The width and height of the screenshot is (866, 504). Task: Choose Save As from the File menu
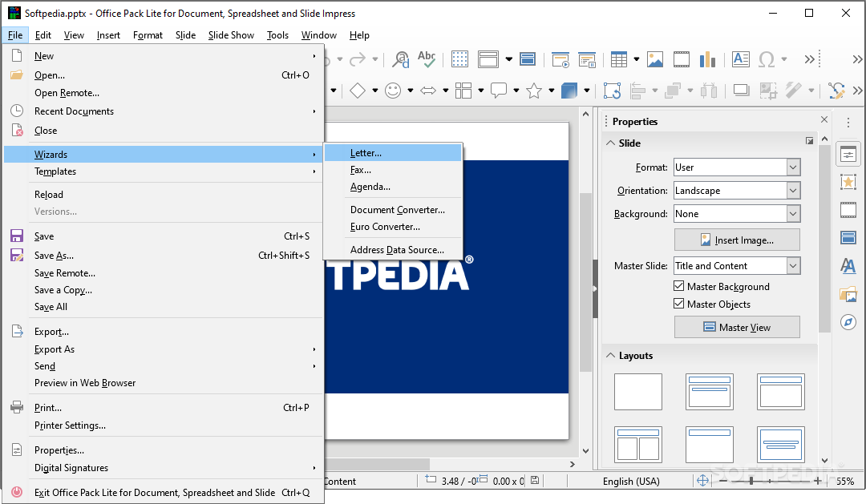tap(164, 256)
